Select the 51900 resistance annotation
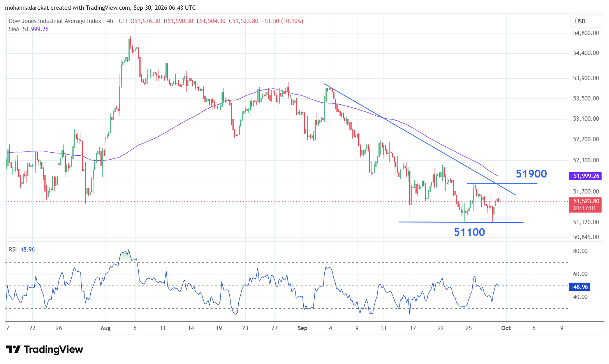Screen dimensions: 609x364 (x=532, y=174)
